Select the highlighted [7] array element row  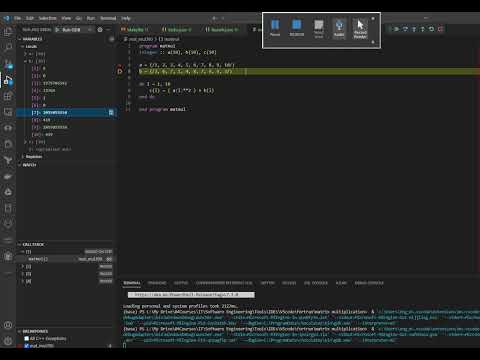point(66,113)
